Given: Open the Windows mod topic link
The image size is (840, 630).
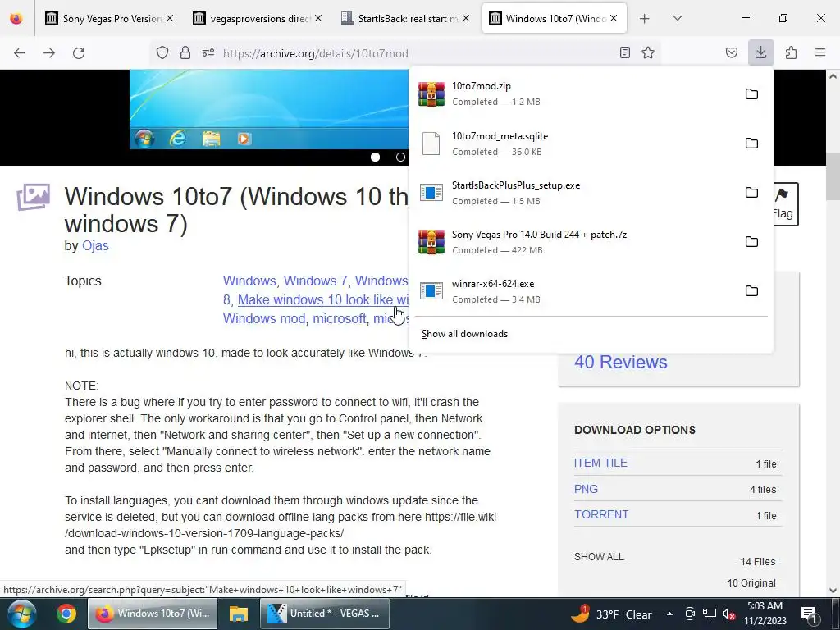Looking at the screenshot, I should [x=263, y=318].
